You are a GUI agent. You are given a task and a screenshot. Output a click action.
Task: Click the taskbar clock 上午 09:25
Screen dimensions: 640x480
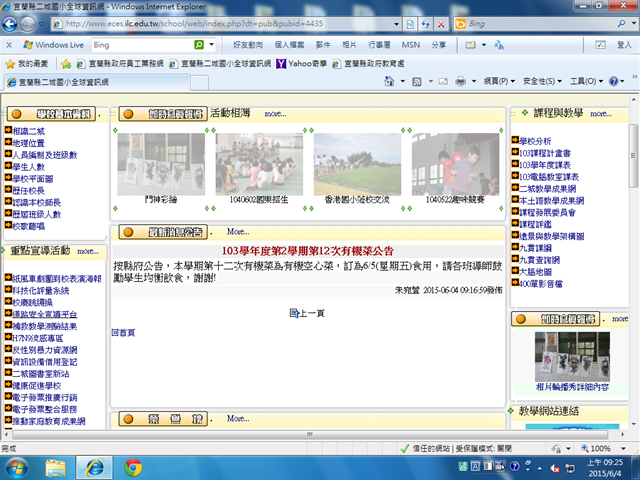(x=605, y=462)
